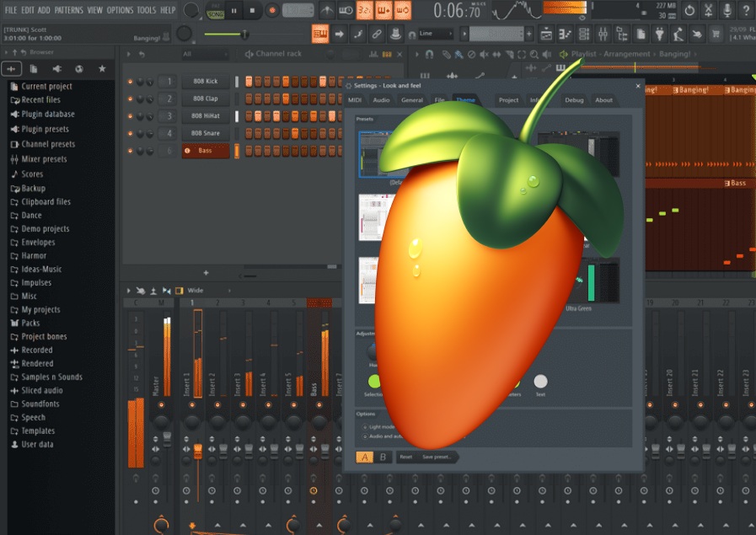Click the browser sounds tab waveform icon
756x535 pixels.
point(11,69)
